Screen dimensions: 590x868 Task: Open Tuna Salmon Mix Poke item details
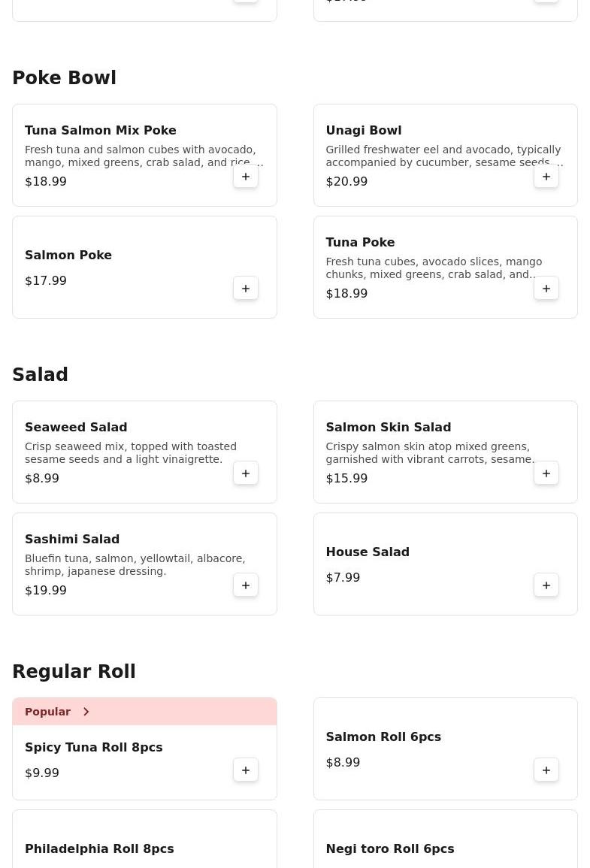click(101, 131)
